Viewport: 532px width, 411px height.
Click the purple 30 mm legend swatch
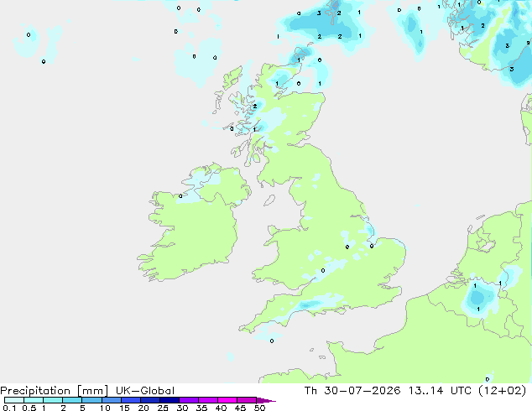[x=189, y=400]
